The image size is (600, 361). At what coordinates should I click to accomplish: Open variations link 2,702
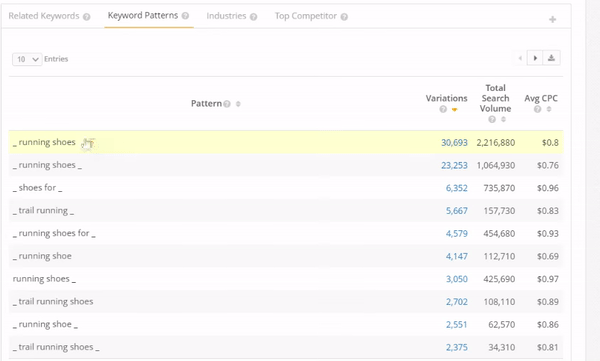tap(457, 302)
